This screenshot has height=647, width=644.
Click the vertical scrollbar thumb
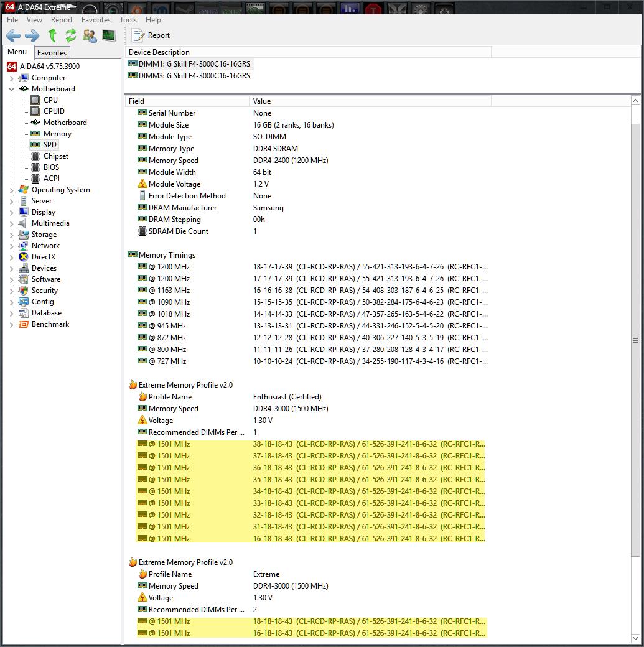636,340
